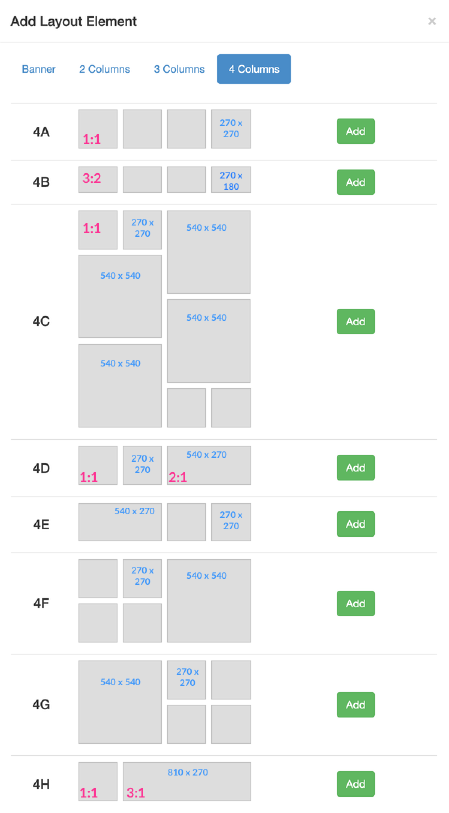Add the 4C layout element
This screenshot has width=449, height=813.
coord(356,321)
